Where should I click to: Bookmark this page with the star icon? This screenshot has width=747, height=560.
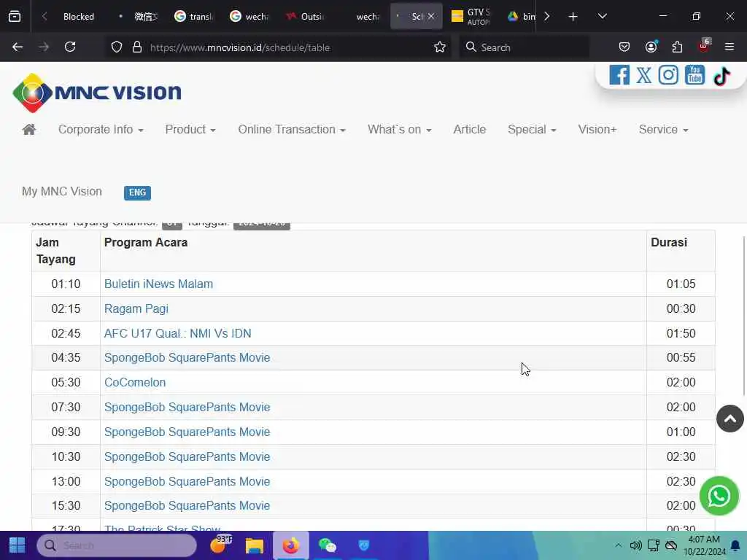pyautogui.click(x=439, y=47)
